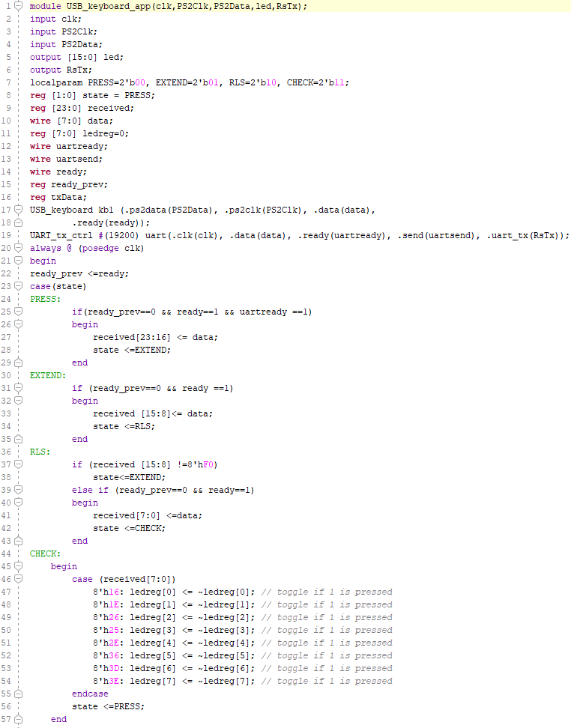Viewport: 571px width, 728px height.
Task: Fold the begin block on line 26
Action: 19,324
